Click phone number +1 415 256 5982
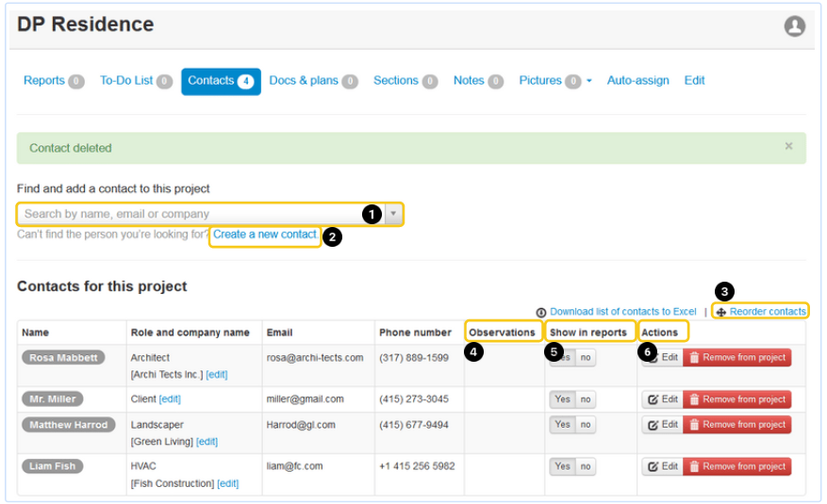 417,466
